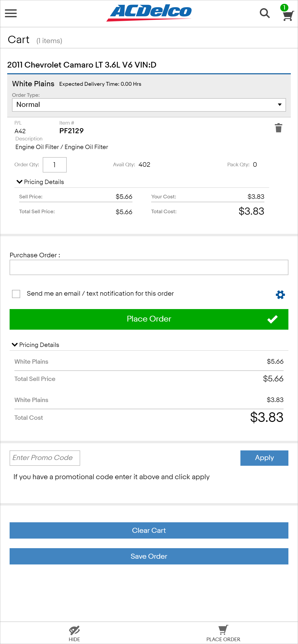Enable email/text notification checkbox

16,294
